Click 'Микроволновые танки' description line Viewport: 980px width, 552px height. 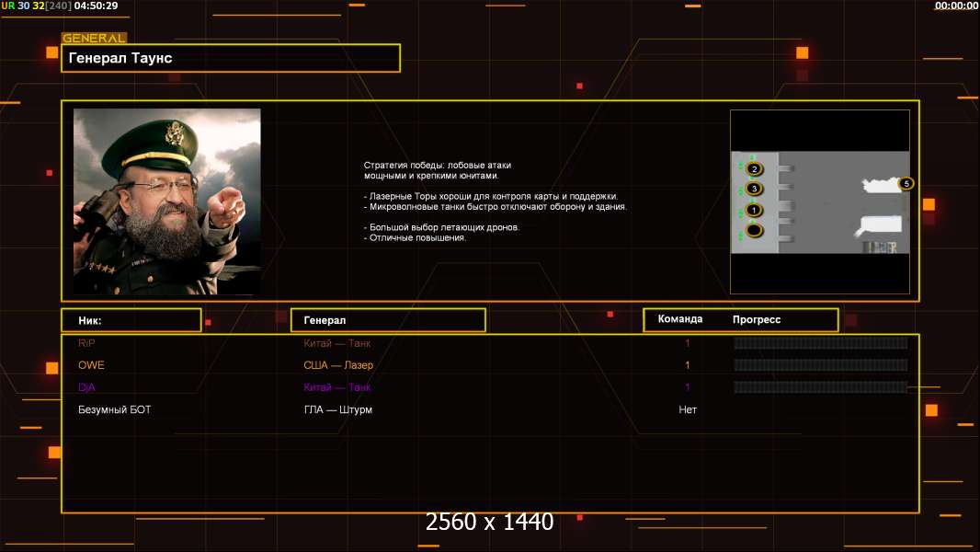(x=496, y=206)
